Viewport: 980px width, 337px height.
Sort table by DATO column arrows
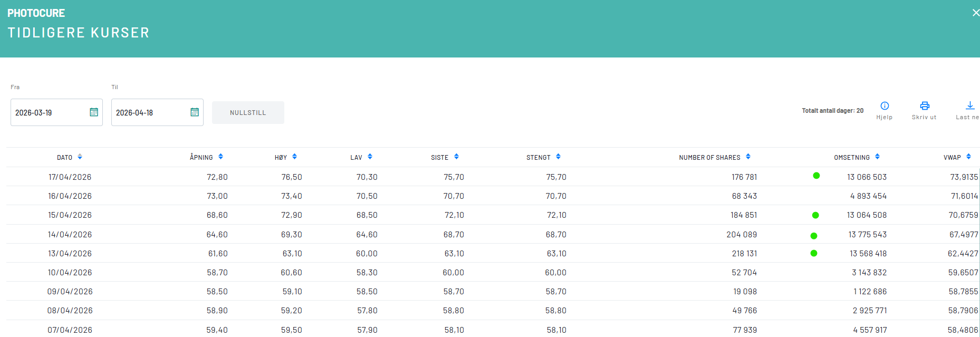(80, 157)
